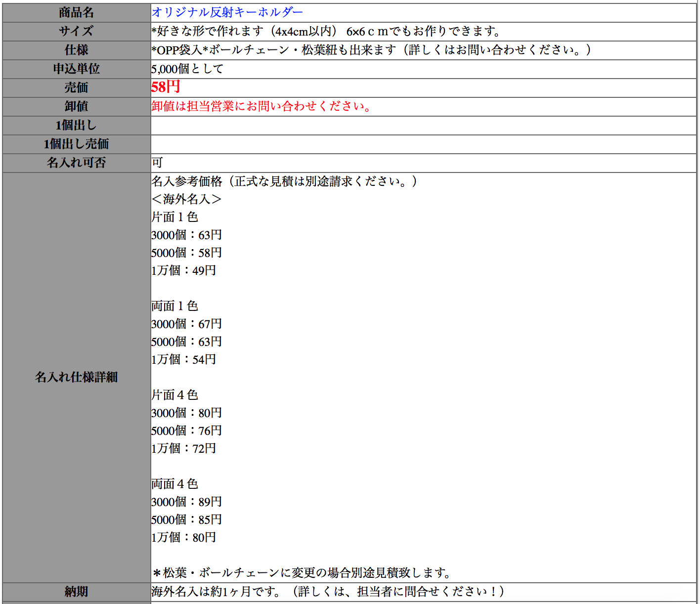Click the 1万個：72円 line
The image size is (700, 604).
click(183, 448)
